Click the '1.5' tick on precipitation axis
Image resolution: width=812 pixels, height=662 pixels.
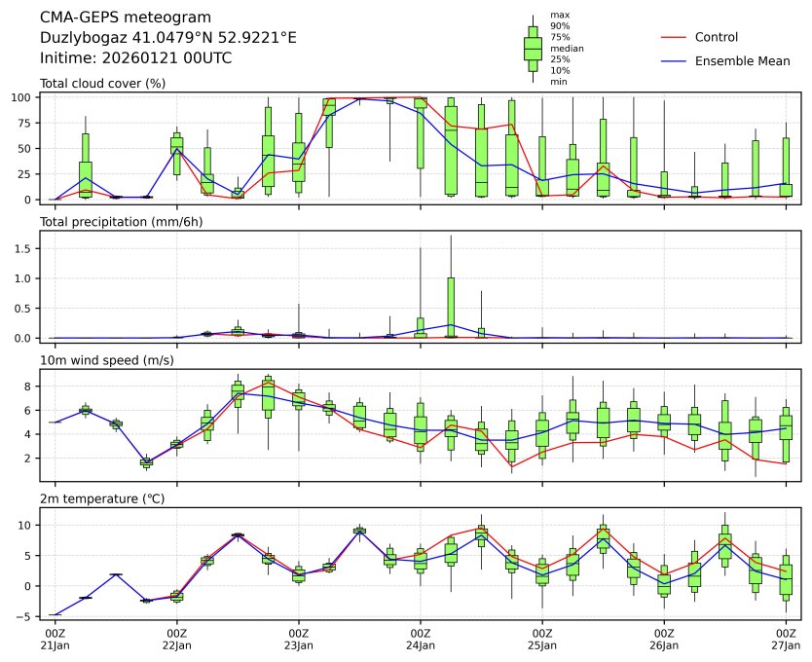25,248
